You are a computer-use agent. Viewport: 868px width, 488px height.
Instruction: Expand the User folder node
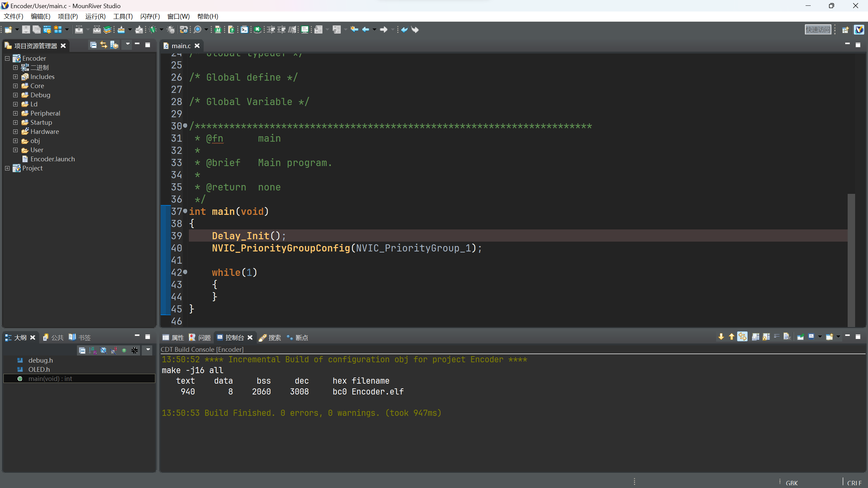pos(15,150)
